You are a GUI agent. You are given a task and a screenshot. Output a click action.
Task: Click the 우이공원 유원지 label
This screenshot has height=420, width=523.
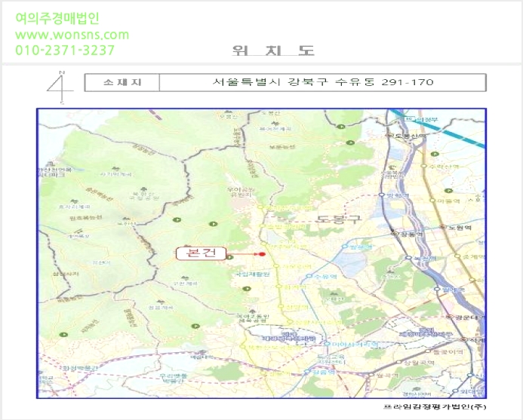(241, 193)
